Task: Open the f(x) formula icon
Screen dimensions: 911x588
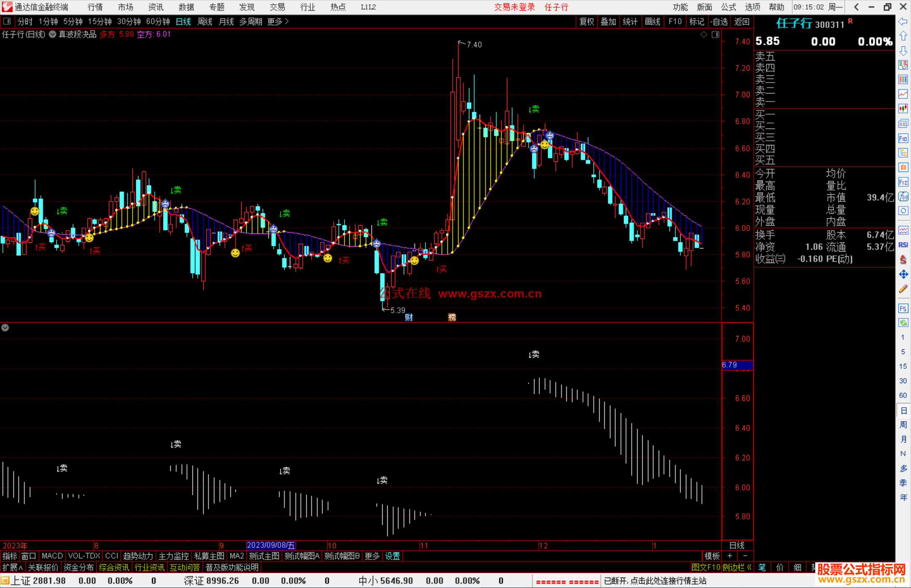Action: [x=903, y=196]
